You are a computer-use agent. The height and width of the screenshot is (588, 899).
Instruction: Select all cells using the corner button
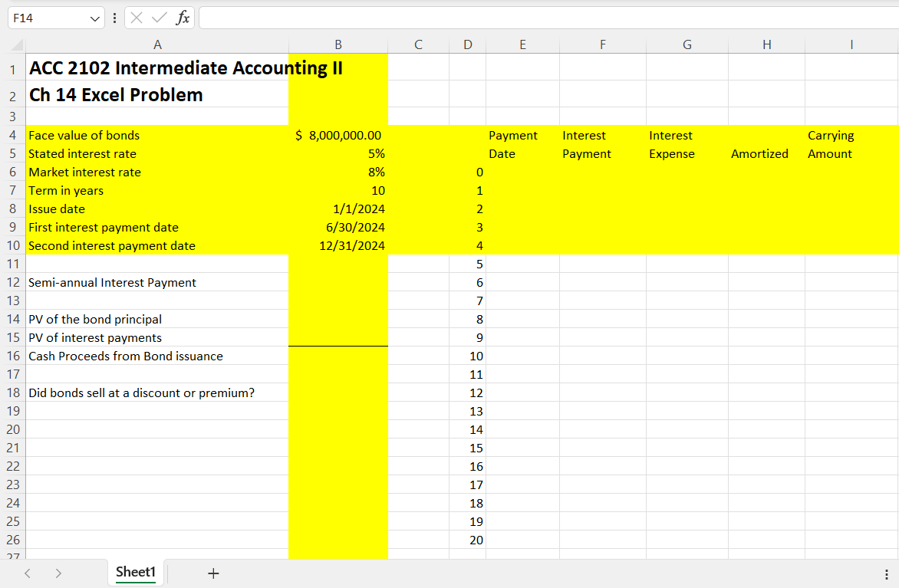coord(15,44)
